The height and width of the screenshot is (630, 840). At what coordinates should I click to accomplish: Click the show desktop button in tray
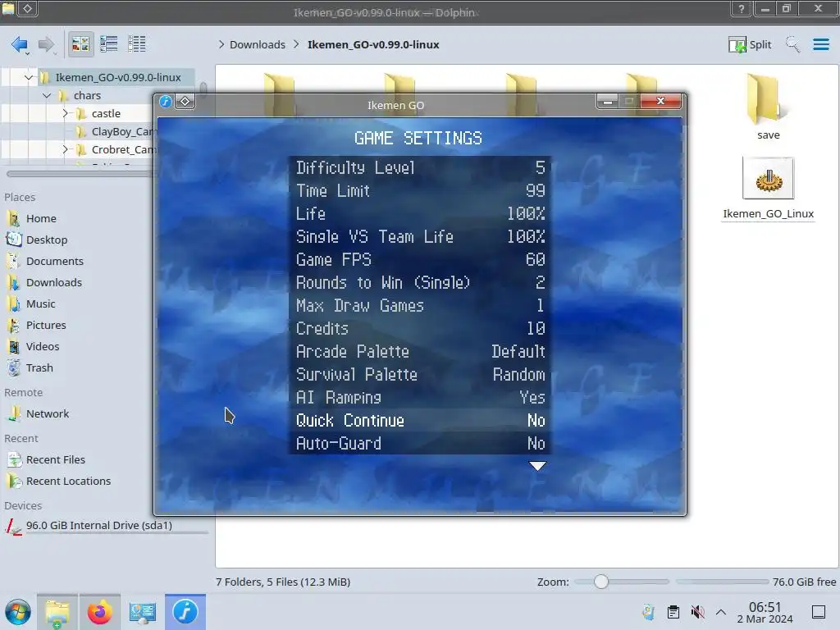pos(819,612)
